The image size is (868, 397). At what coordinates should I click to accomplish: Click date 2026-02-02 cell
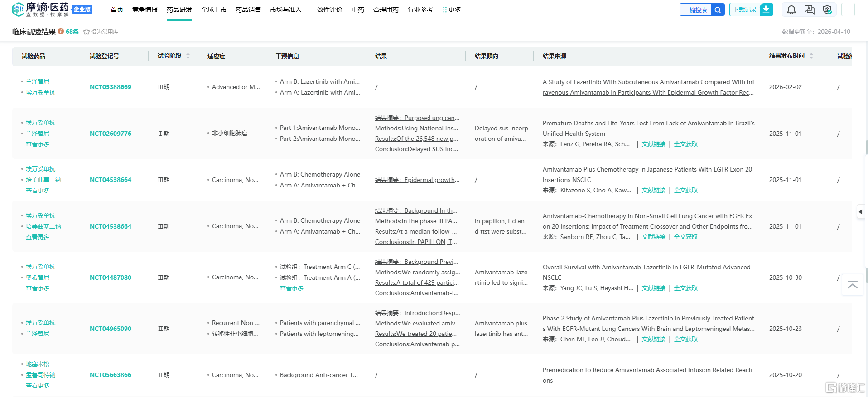click(786, 87)
